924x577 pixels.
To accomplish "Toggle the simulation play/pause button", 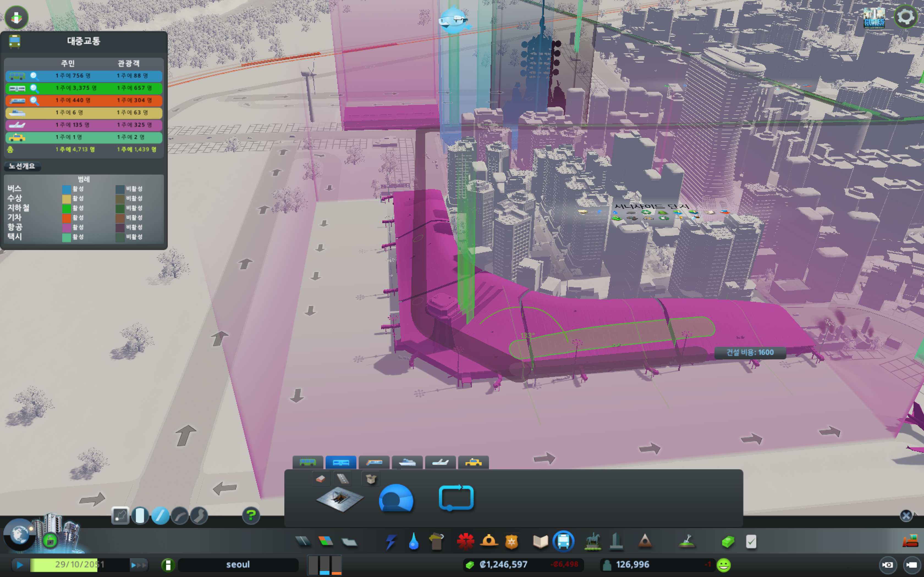I will pos(20,565).
